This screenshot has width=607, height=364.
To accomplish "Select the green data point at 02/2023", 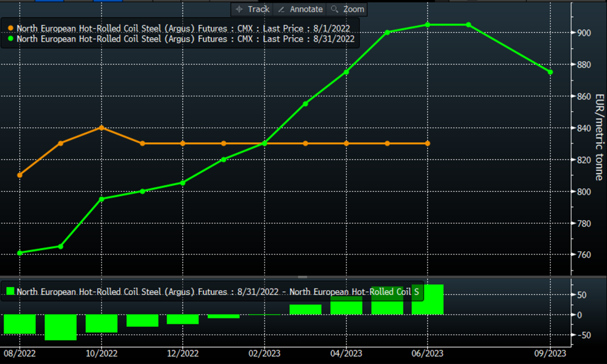I will click(265, 143).
